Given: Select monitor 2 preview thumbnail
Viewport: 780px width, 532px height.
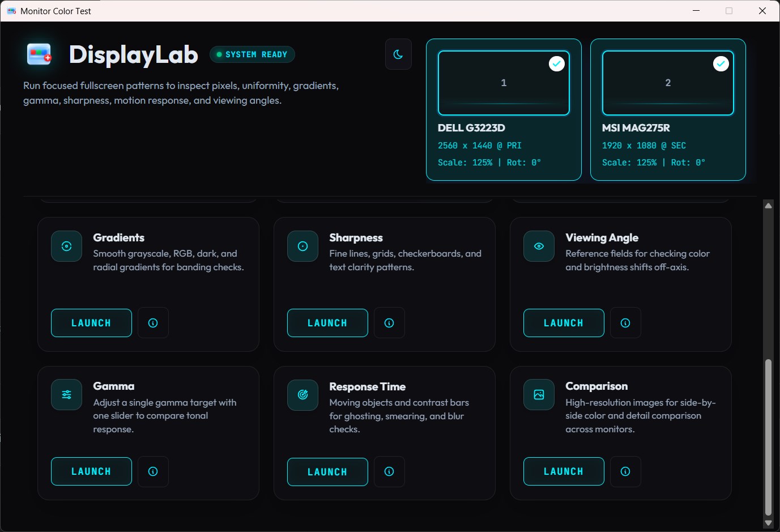Looking at the screenshot, I should pyautogui.click(x=668, y=83).
